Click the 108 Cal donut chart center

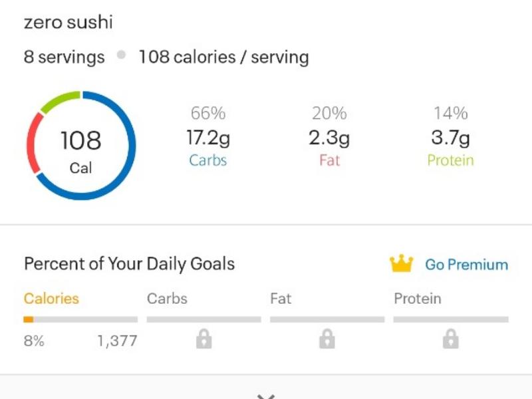click(81, 146)
